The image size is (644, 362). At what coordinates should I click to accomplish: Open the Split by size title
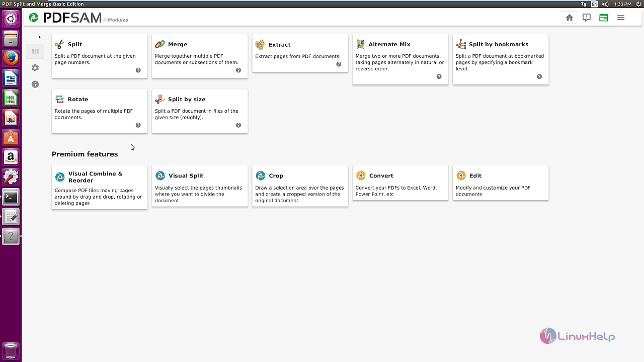point(187,99)
